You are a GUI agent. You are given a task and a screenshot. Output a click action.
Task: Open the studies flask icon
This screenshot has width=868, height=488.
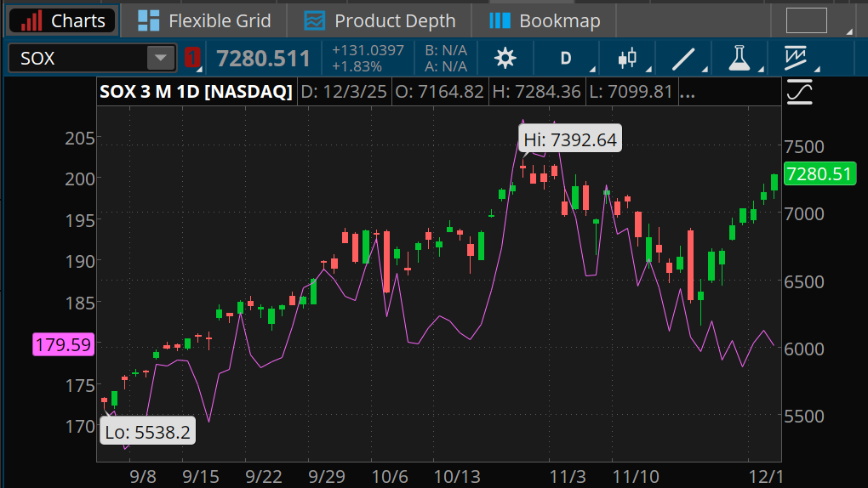coord(739,58)
